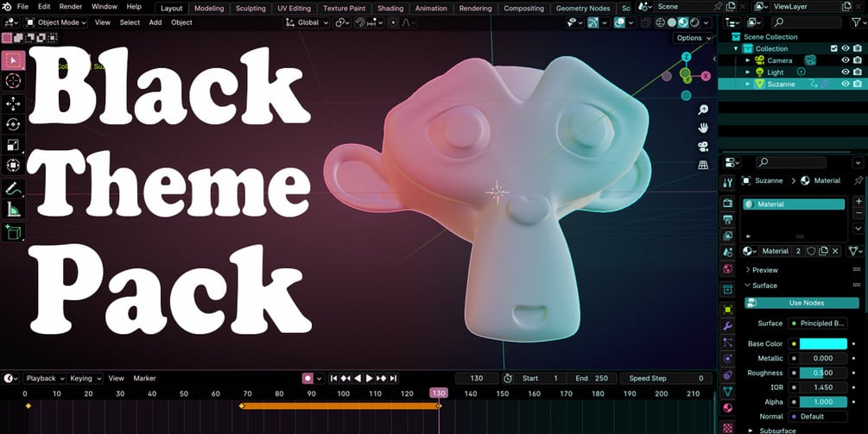Toggle fake user shield for Material
The image size is (868, 434).
click(x=811, y=251)
